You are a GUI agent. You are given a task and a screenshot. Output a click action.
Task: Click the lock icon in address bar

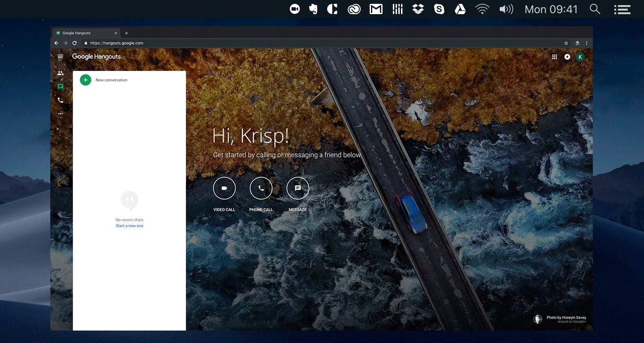(86, 43)
